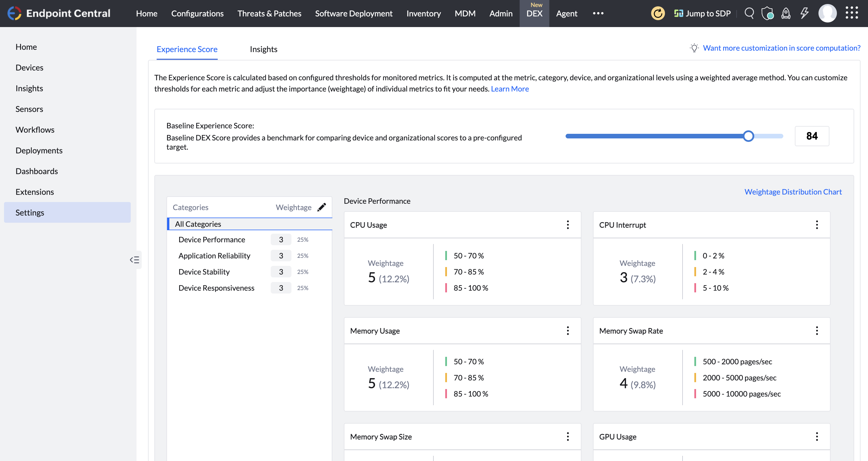Screen dimensions: 868x461
Task: Collapse the left sidebar with the arrow icon
Action: [x=134, y=260]
